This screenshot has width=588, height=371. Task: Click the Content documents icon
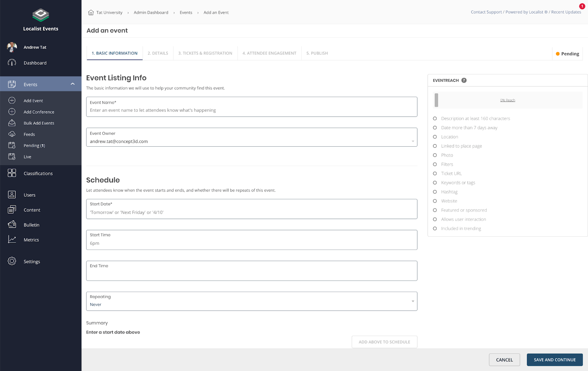click(x=12, y=210)
